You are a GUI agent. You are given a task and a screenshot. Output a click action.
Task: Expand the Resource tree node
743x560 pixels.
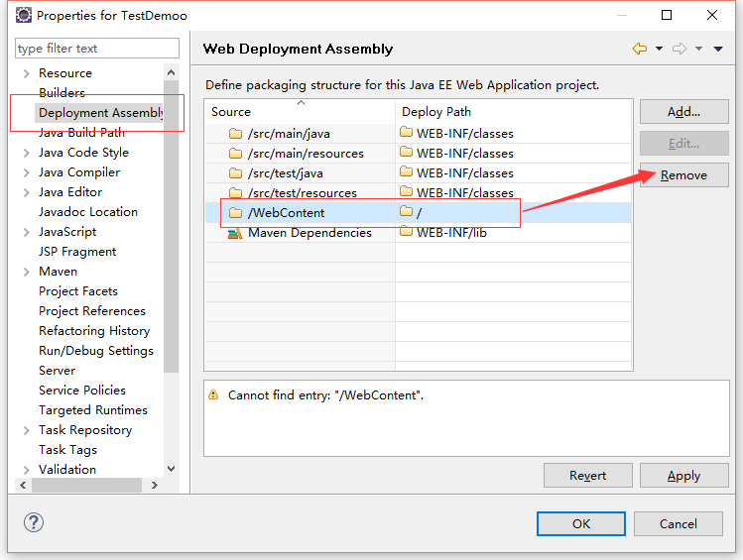click(27, 73)
